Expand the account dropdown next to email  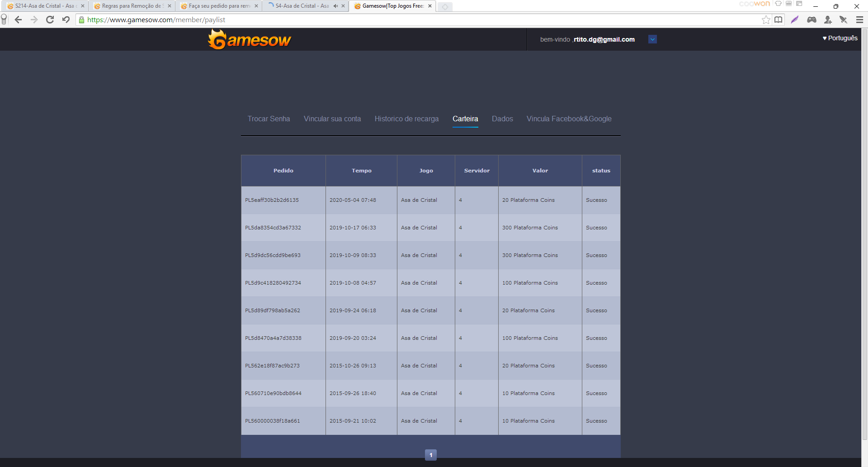coord(652,39)
